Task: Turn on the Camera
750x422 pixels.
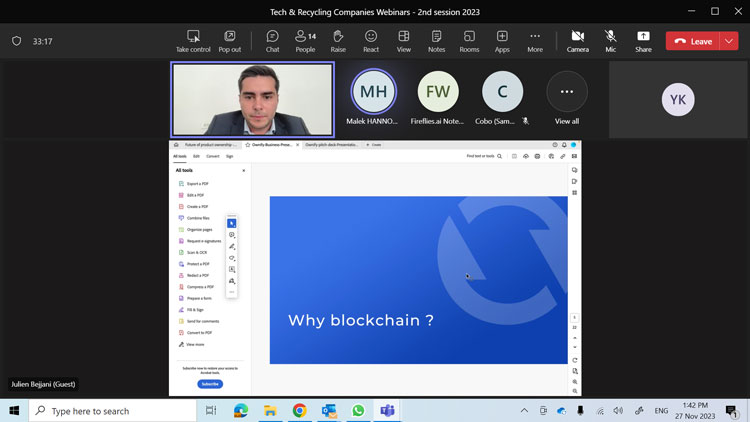Action: 577,41
